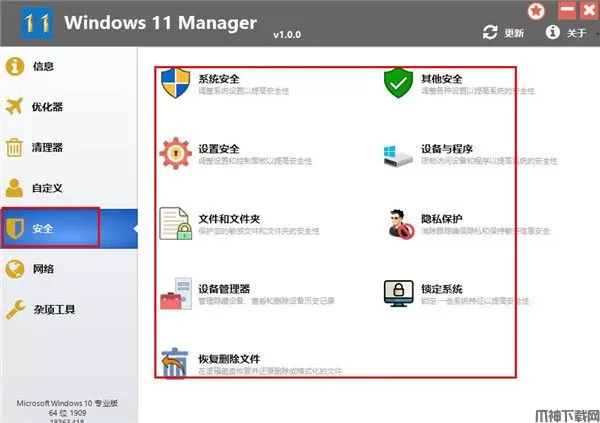Close the Windows 11 Manager window
The image size is (600, 423).
click(590, 10)
